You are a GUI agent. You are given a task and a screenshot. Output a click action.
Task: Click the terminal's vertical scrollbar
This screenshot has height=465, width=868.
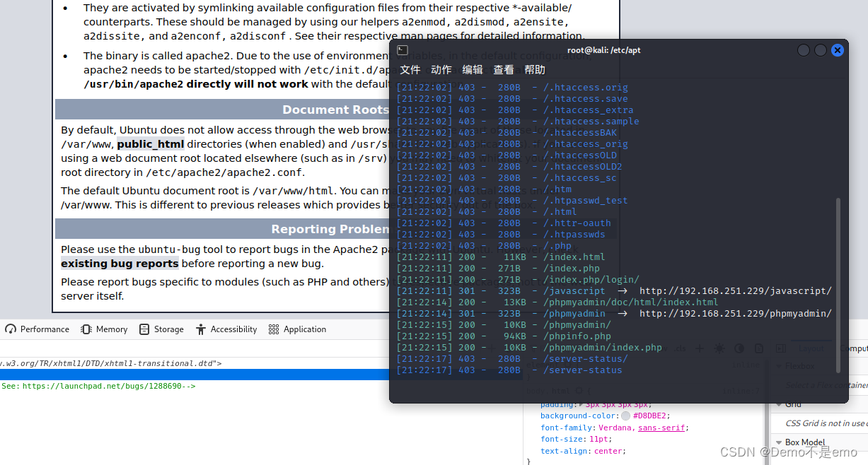(x=839, y=284)
